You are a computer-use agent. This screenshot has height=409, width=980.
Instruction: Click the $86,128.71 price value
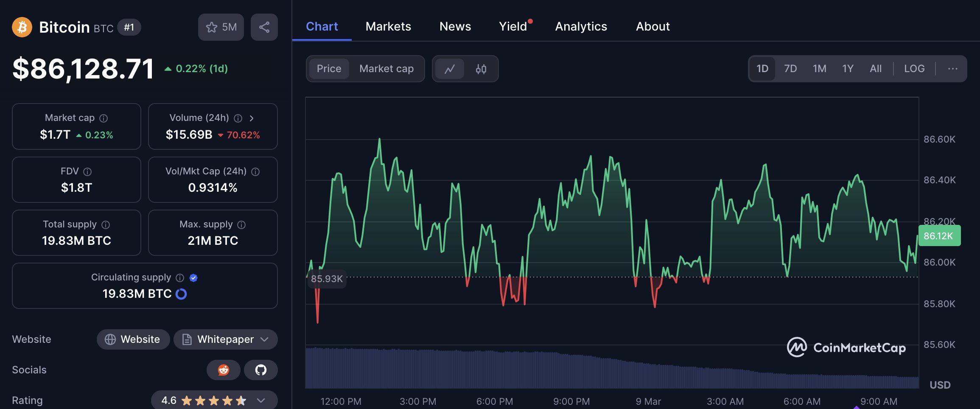click(83, 69)
